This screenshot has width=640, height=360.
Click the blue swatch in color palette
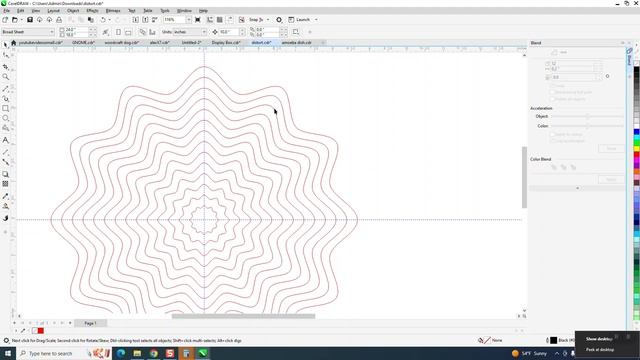point(636,132)
